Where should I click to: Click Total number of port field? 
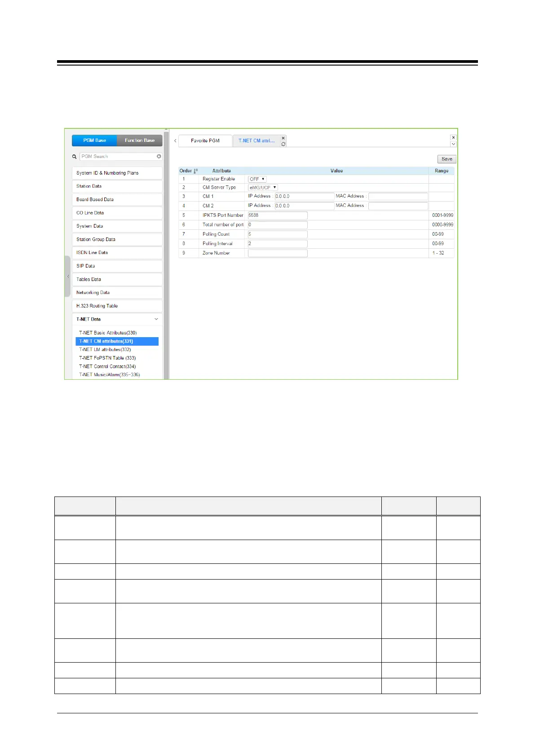[x=278, y=225]
